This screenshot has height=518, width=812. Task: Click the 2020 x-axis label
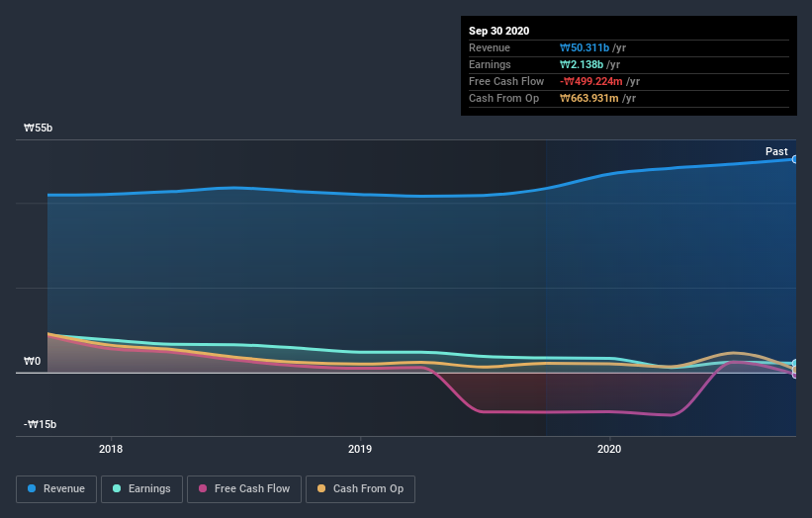click(x=609, y=449)
